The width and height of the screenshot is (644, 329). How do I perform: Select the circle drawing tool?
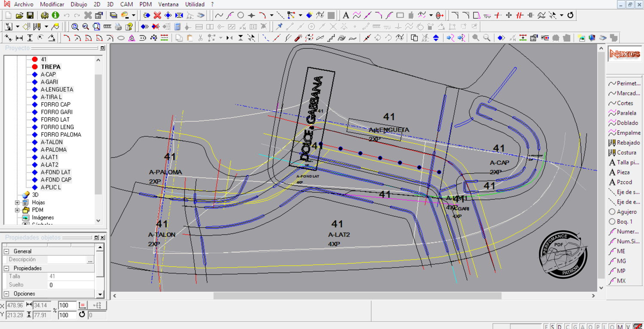pyautogui.click(x=240, y=15)
